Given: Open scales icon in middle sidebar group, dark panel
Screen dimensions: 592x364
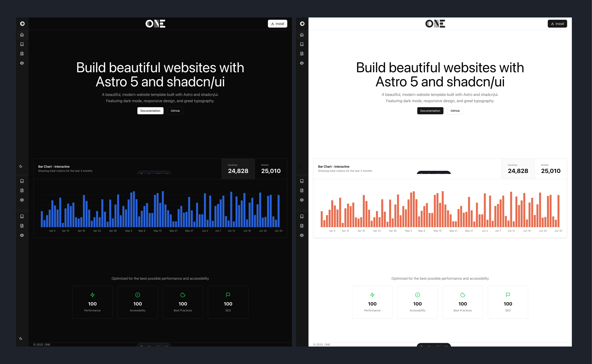Looking at the screenshot, I should tap(22, 200).
